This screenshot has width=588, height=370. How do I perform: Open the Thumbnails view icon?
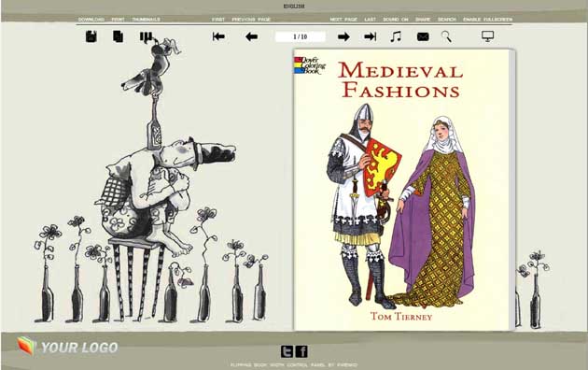tap(147, 36)
